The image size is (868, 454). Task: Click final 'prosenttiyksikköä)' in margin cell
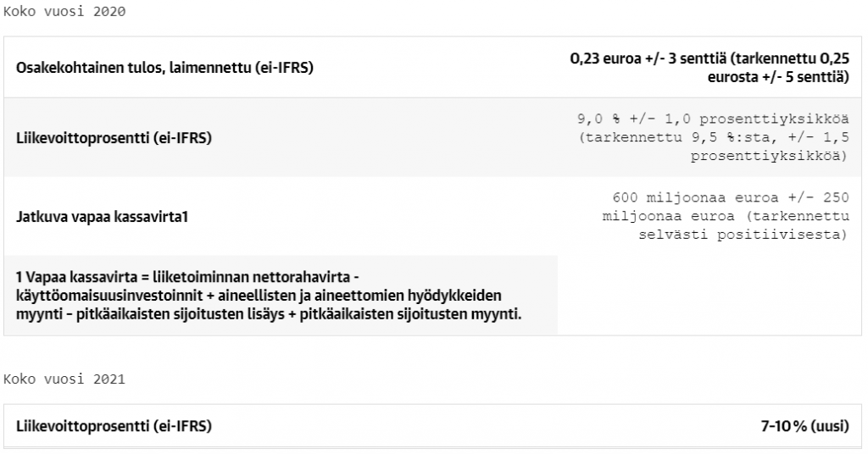[x=769, y=157]
